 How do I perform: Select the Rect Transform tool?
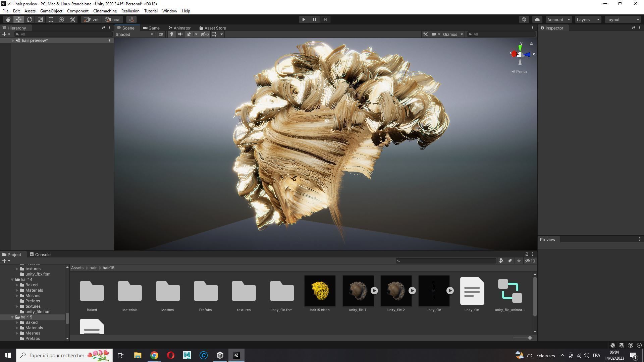click(51, 19)
